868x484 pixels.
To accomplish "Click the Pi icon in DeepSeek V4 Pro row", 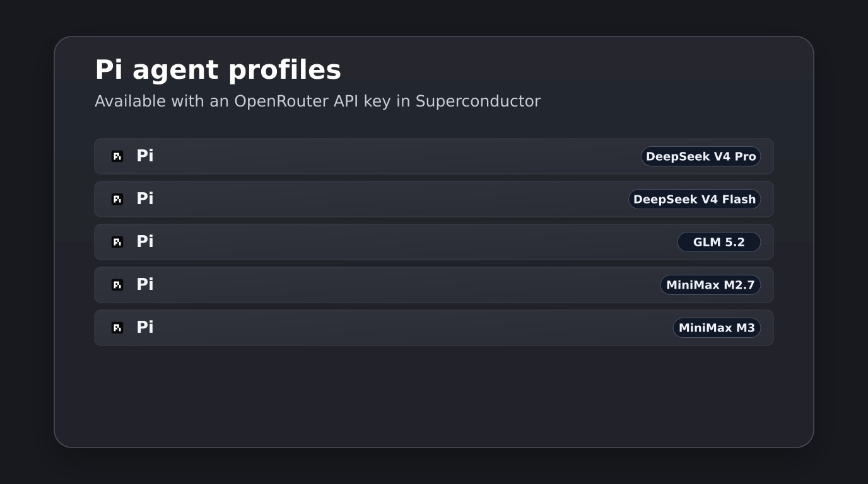I will click(117, 156).
